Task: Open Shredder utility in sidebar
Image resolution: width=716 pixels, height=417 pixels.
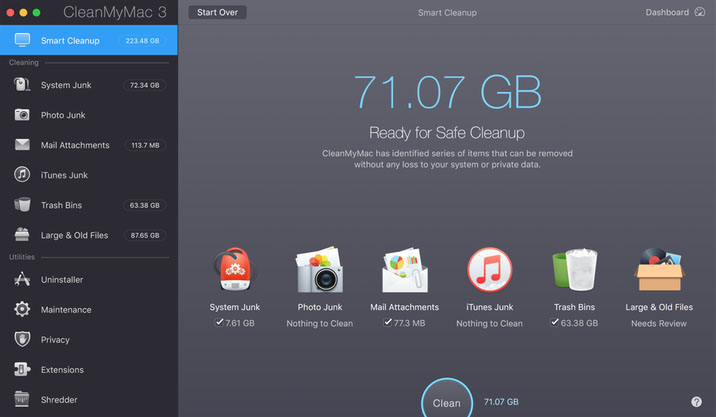Action: click(x=89, y=400)
